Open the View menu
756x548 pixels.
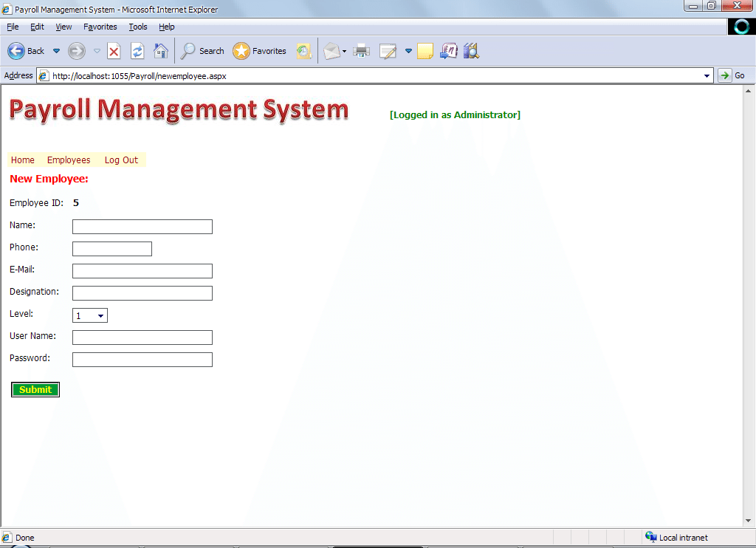(63, 27)
